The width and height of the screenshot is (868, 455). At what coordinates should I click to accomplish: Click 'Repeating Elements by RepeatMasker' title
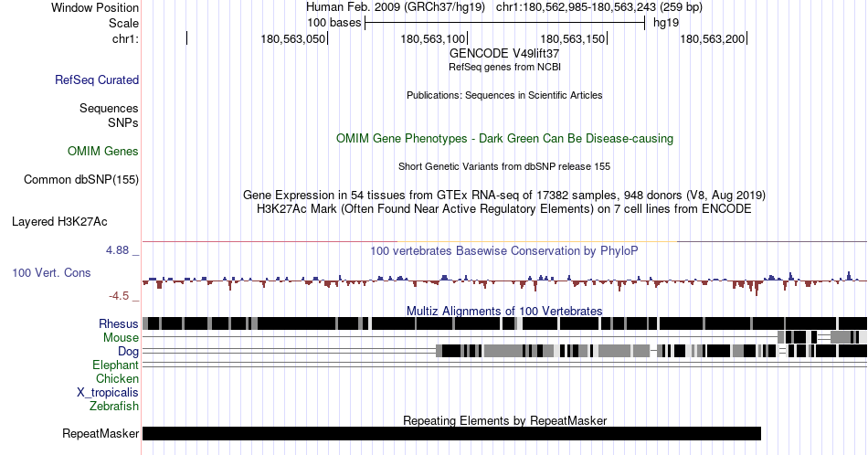(x=505, y=420)
